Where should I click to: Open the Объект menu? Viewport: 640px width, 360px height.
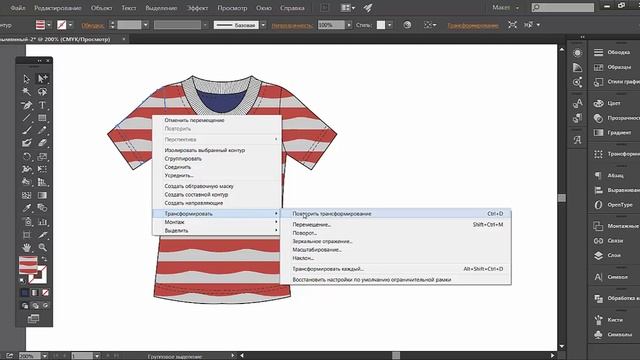101,8
